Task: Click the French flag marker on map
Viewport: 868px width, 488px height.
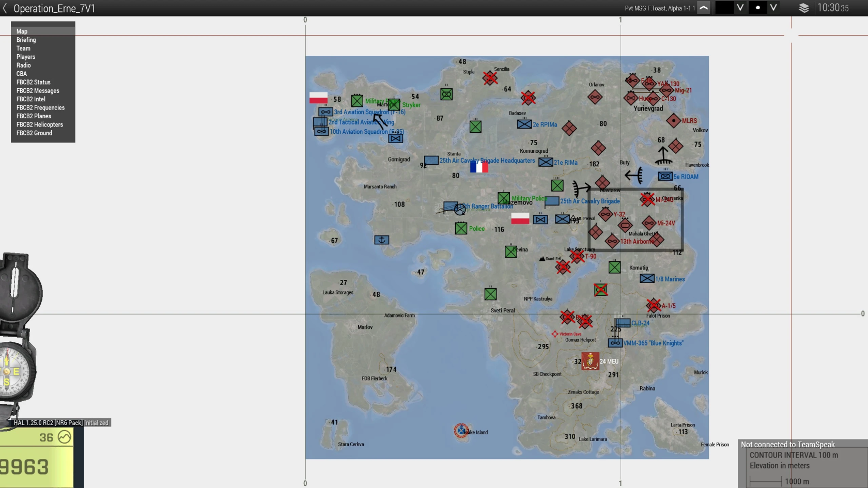Action: pos(479,167)
